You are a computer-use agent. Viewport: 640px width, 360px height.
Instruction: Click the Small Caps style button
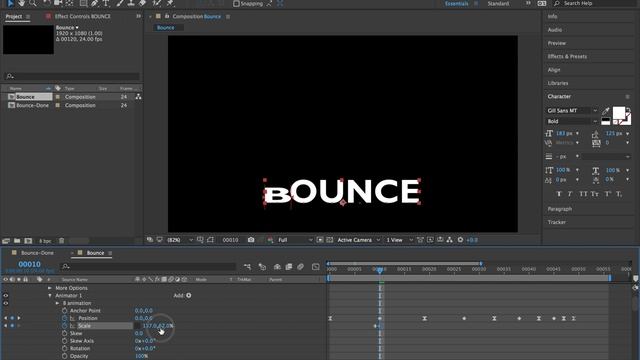coord(595,194)
